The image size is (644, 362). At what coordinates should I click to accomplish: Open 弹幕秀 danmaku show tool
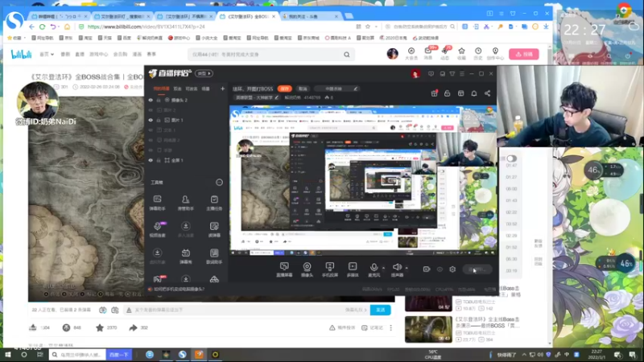coord(185,256)
